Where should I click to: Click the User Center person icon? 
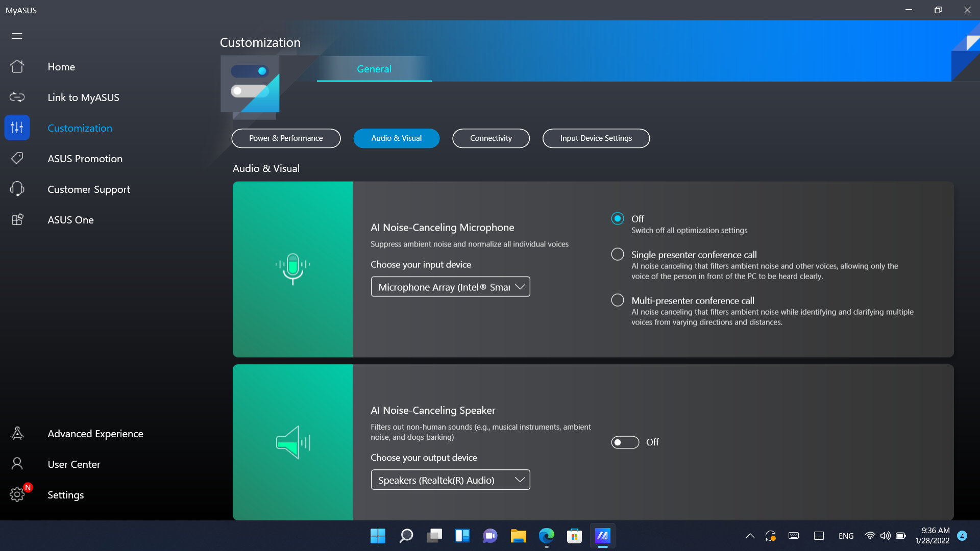[17, 464]
